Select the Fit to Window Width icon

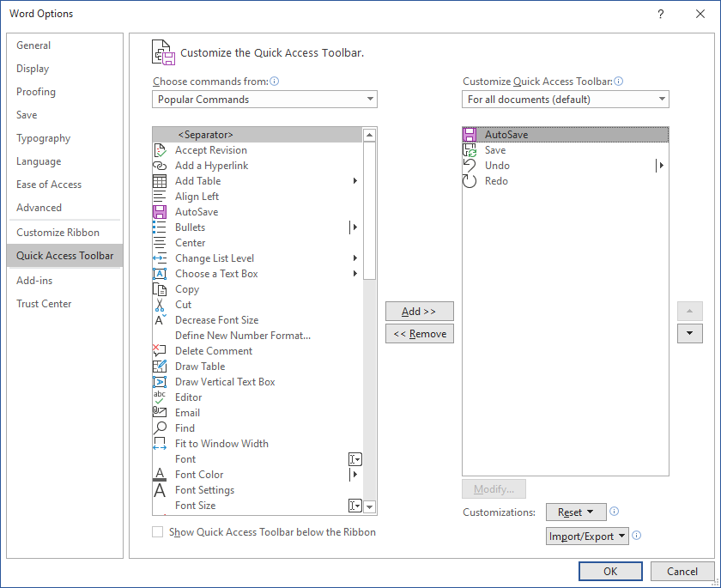click(160, 444)
